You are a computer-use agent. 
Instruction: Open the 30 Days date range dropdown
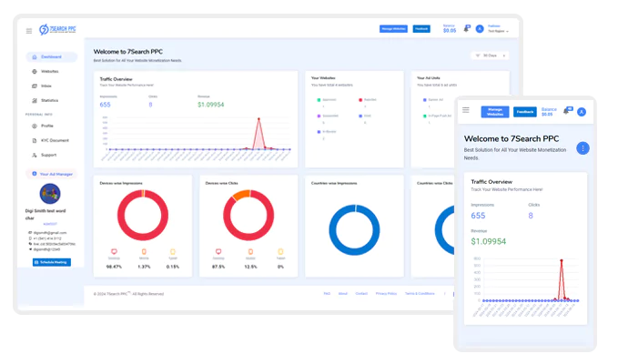coord(490,56)
